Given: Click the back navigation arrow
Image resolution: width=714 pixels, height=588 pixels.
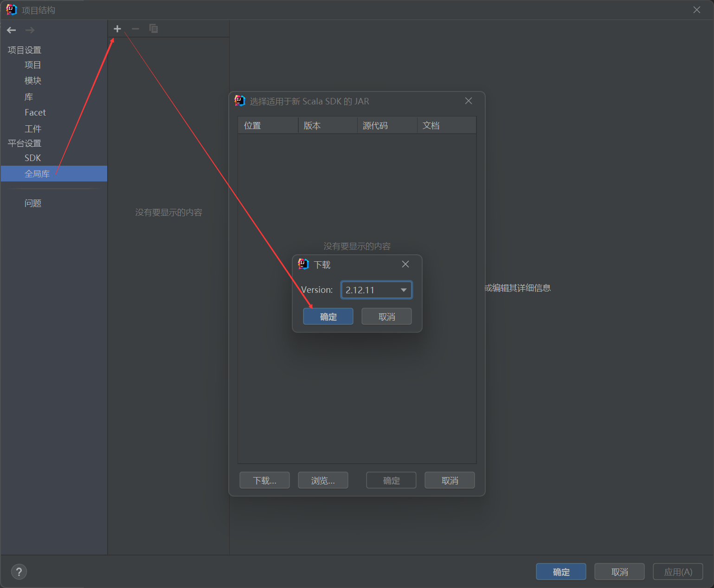Looking at the screenshot, I should [12, 30].
